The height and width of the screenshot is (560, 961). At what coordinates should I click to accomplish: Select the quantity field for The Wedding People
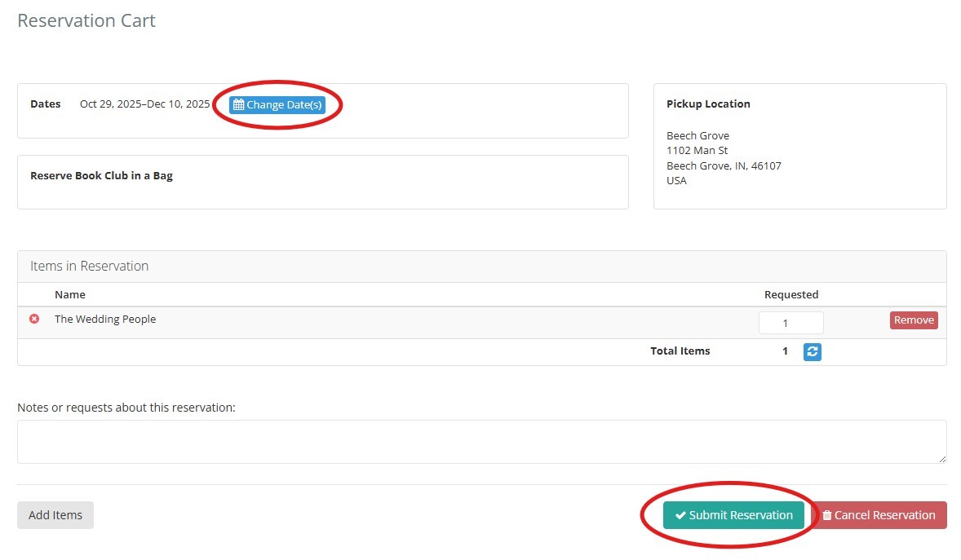[790, 322]
